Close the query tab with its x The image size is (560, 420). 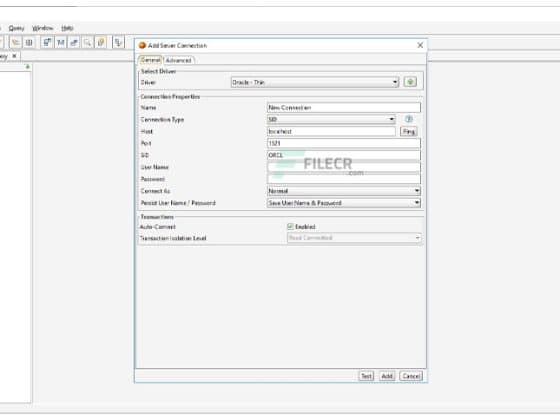tap(14, 56)
